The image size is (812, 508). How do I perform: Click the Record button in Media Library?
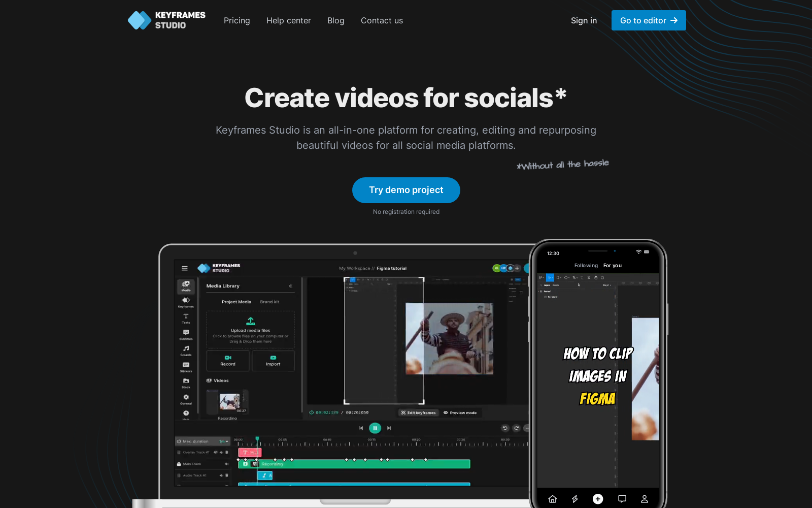pyautogui.click(x=228, y=361)
